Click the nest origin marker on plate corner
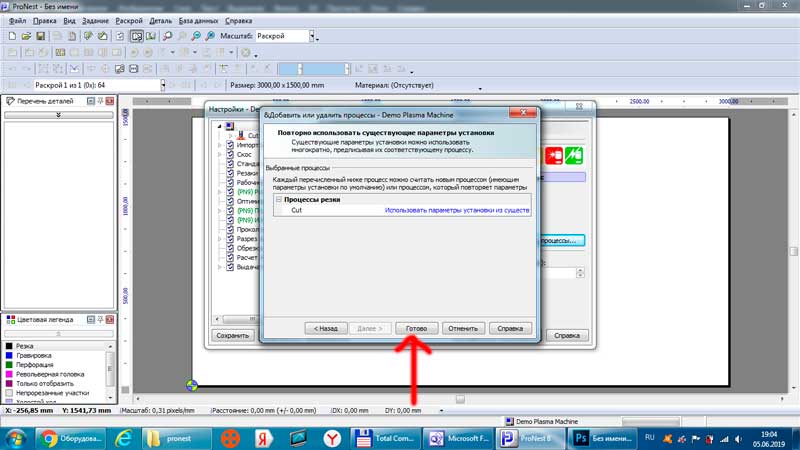 (192, 386)
